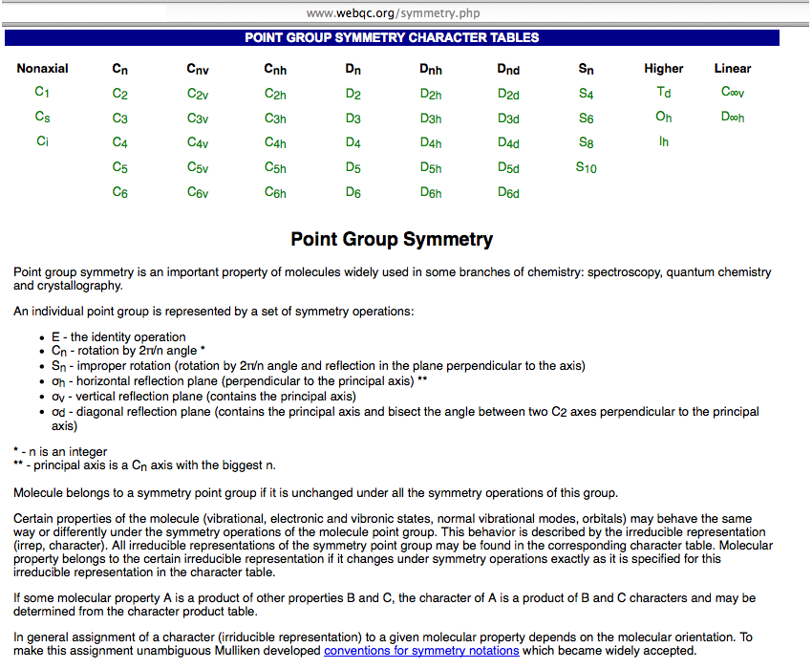Open the C2v character table

[x=198, y=94]
